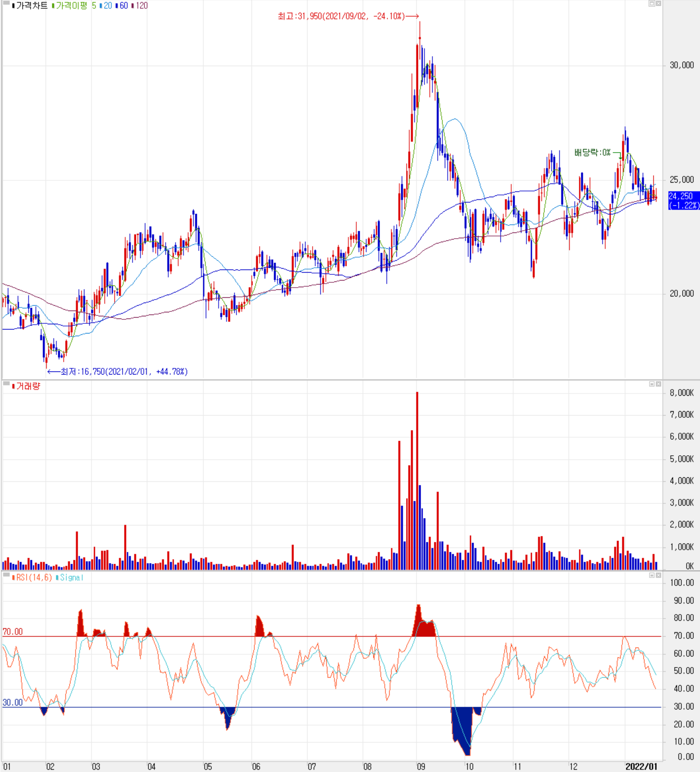700x772 pixels.
Task: Click gray handle at RSI panel top-left
Action: [x=6, y=574]
